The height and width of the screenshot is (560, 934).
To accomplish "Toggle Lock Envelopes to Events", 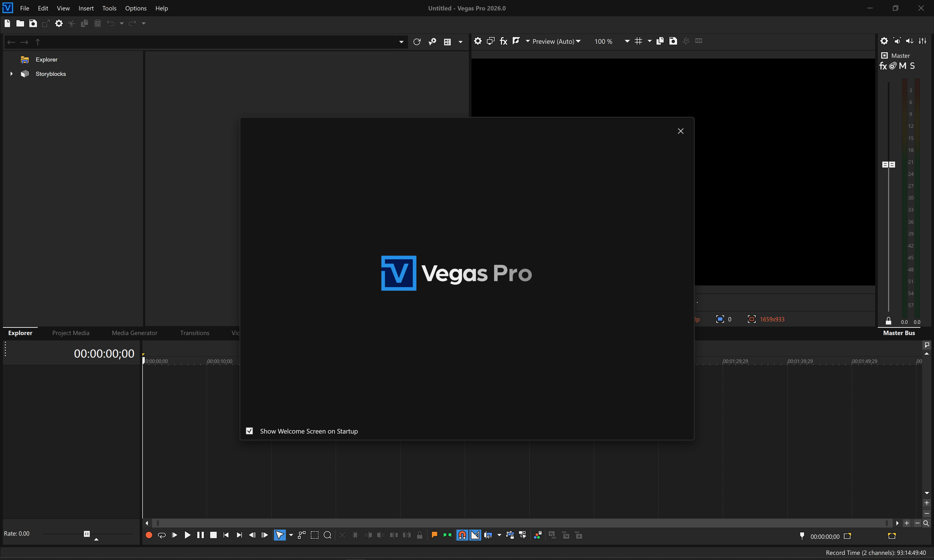I will tap(510, 535).
